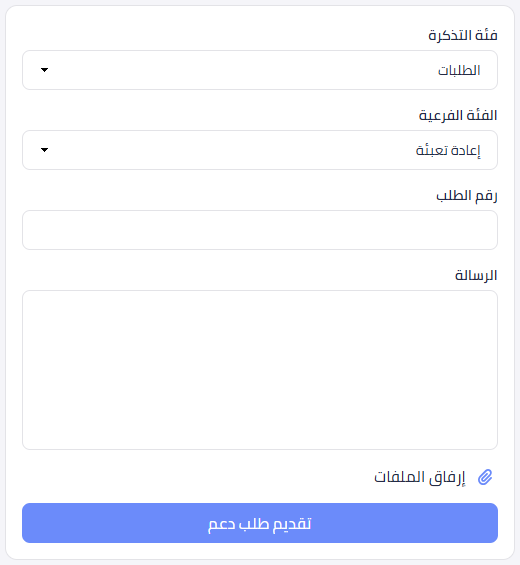Expand the الفئة الفرعية dropdown arrow
Viewport: 520px width, 565px height.
[44, 150]
